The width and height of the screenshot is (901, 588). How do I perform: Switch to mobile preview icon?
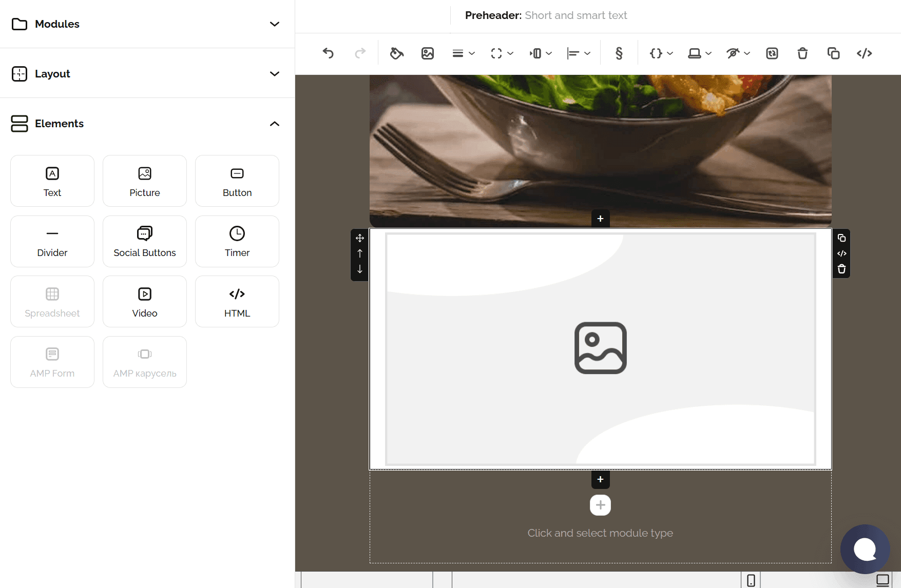751,580
